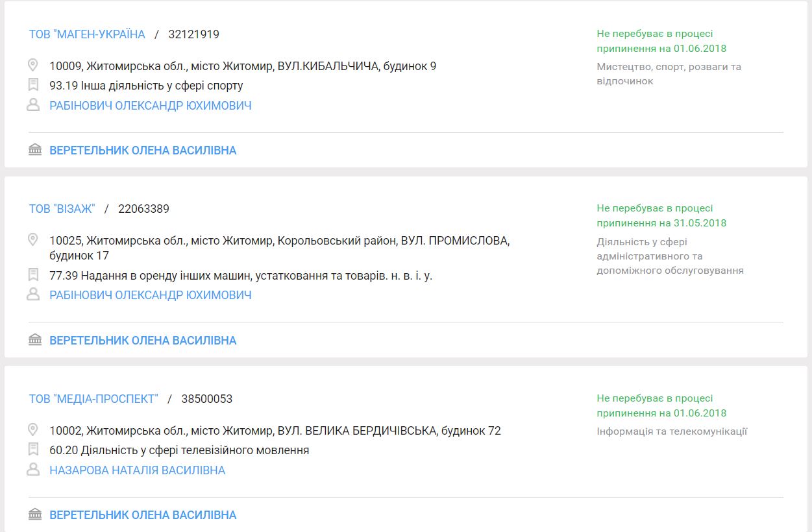Image resolution: width=812 pixels, height=532 pixels.
Task: Click person icon in ВІЗАЖ card
Action: tap(33, 295)
